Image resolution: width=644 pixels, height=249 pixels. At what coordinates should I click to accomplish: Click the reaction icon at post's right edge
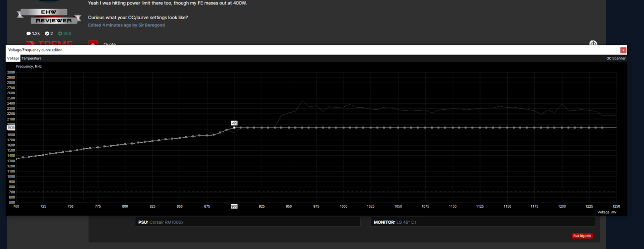click(x=593, y=43)
